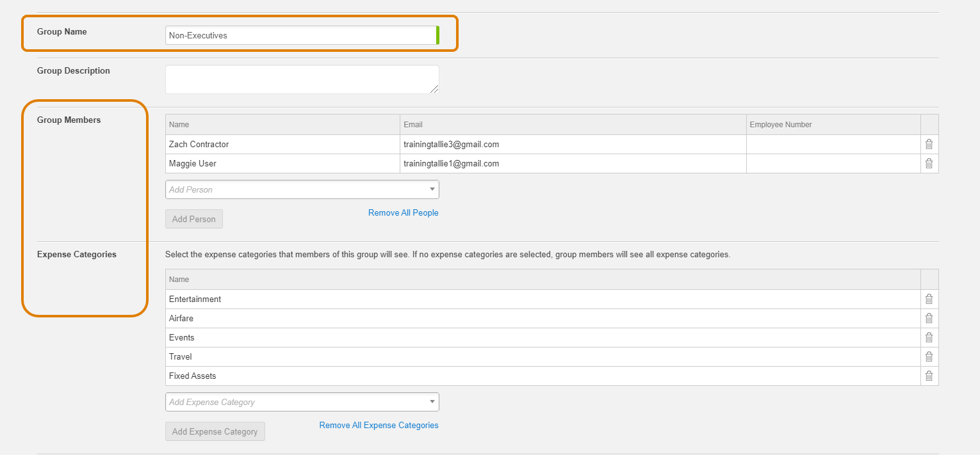Click Remove All Expense Categories link
Screen dimensions: 980x455
(x=379, y=426)
